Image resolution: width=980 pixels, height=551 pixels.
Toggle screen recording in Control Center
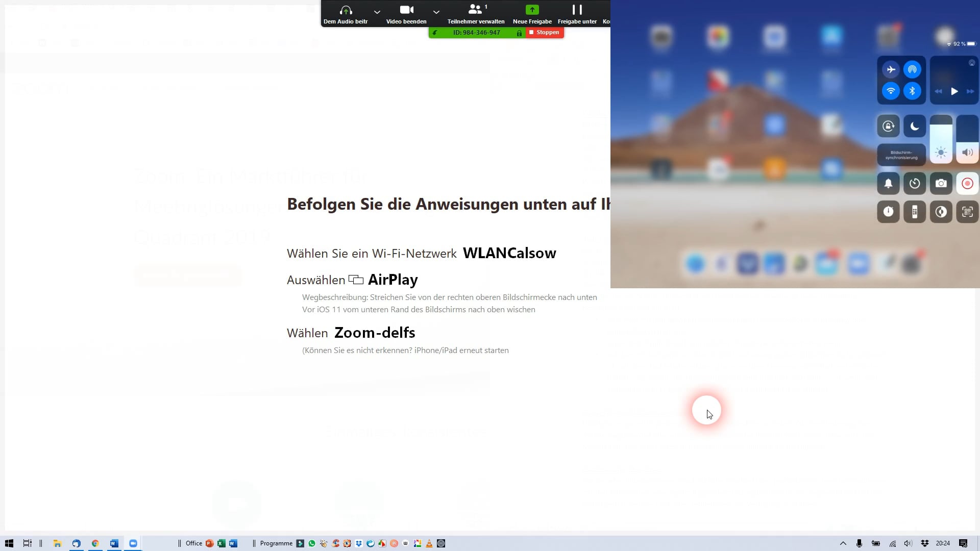(967, 184)
